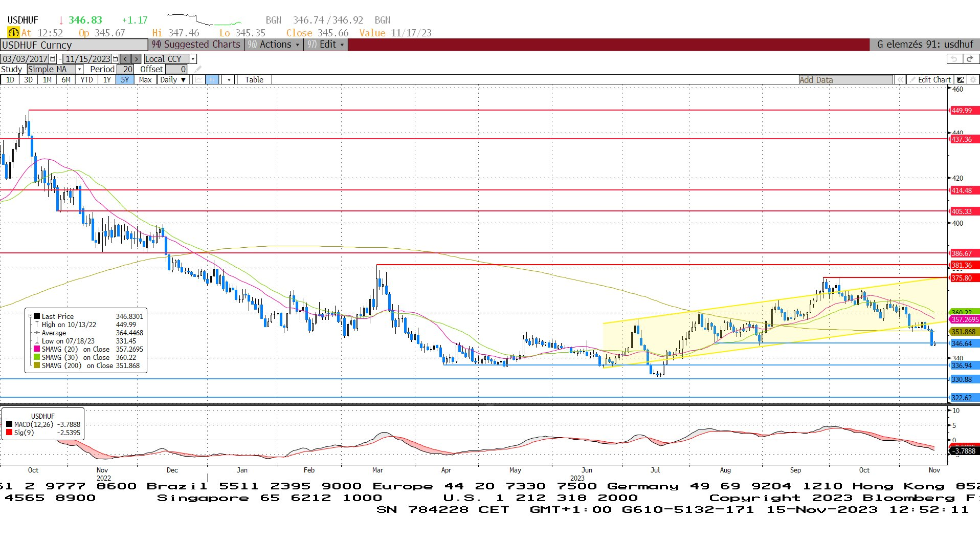Select the 322.62 blue price label
This screenshot has width=980, height=538.
click(x=964, y=398)
